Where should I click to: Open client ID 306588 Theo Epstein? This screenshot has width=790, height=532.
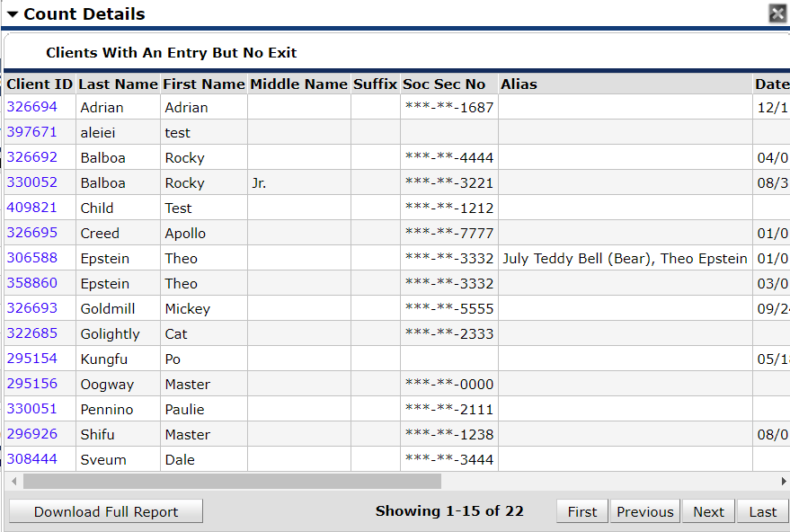click(31, 258)
